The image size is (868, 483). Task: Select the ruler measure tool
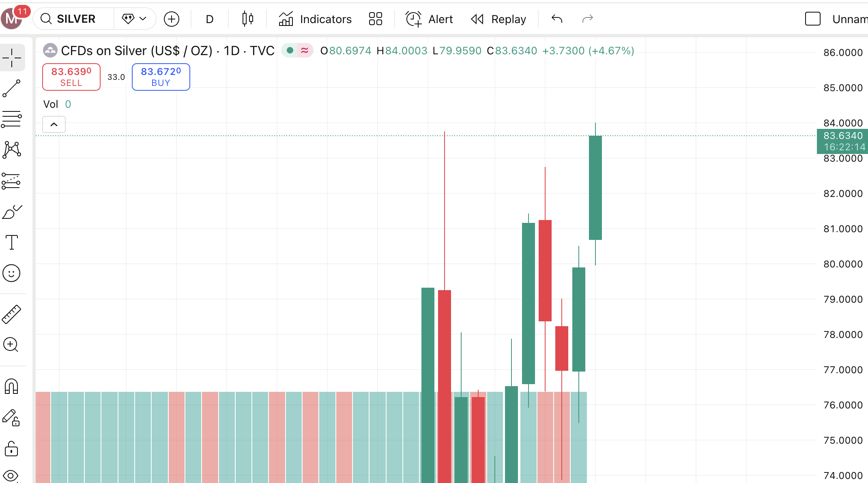click(x=12, y=314)
